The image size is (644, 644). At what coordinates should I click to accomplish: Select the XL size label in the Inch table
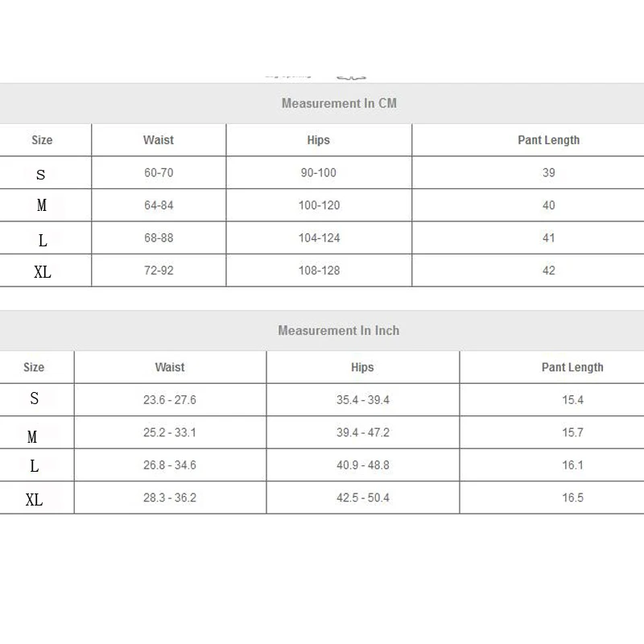tap(34, 500)
